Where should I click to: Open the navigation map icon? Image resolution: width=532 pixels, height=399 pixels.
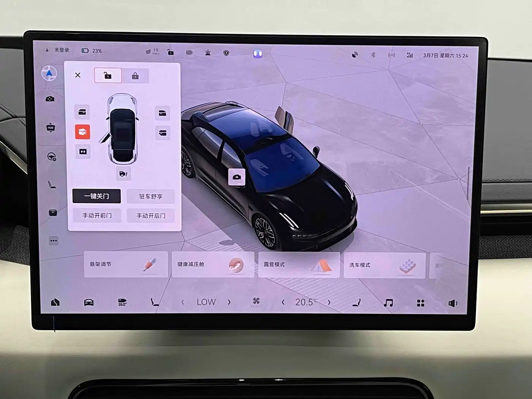pyautogui.click(x=49, y=73)
